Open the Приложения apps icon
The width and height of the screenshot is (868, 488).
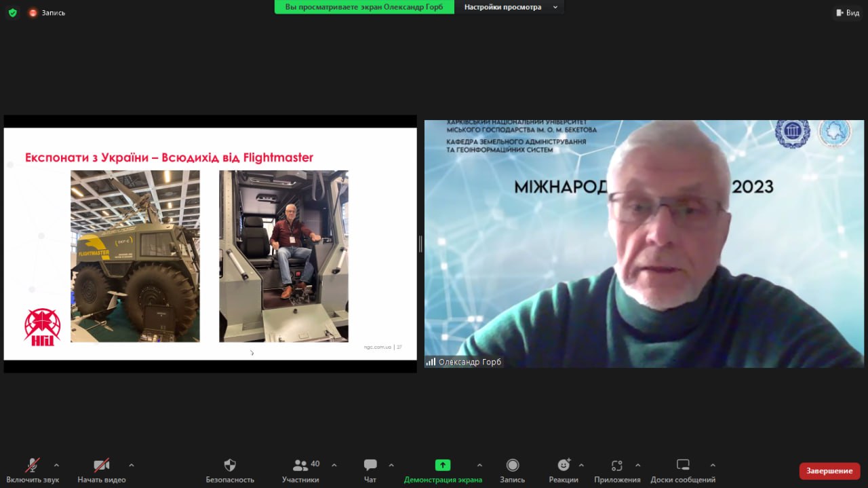point(617,465)
